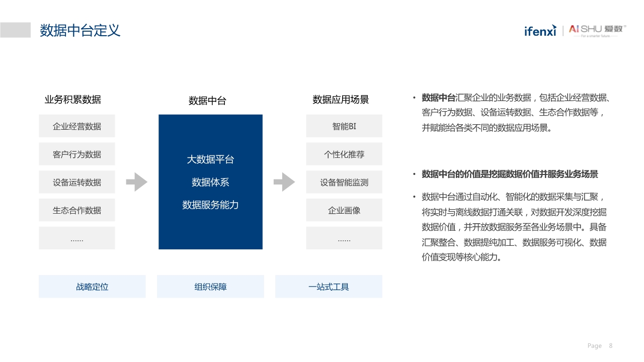Select the dark blue 数据中台 center block
Screen dimensions: 644x362
210,182
